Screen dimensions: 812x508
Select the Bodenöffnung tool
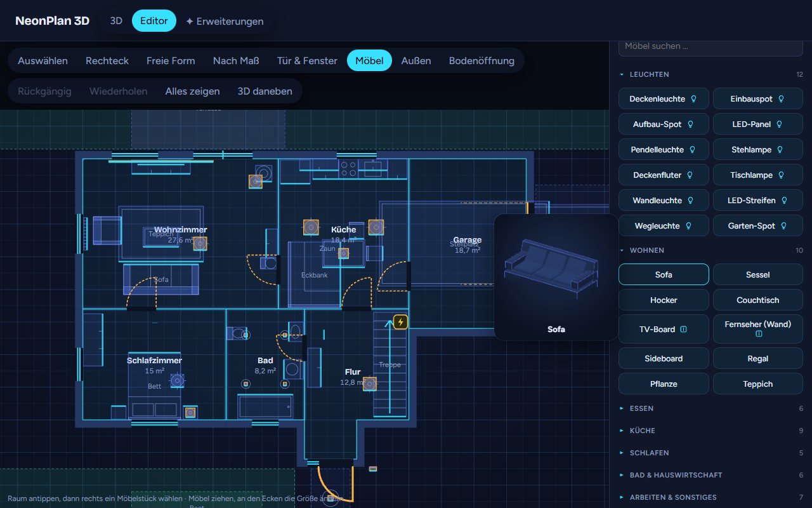coord(481,60)
